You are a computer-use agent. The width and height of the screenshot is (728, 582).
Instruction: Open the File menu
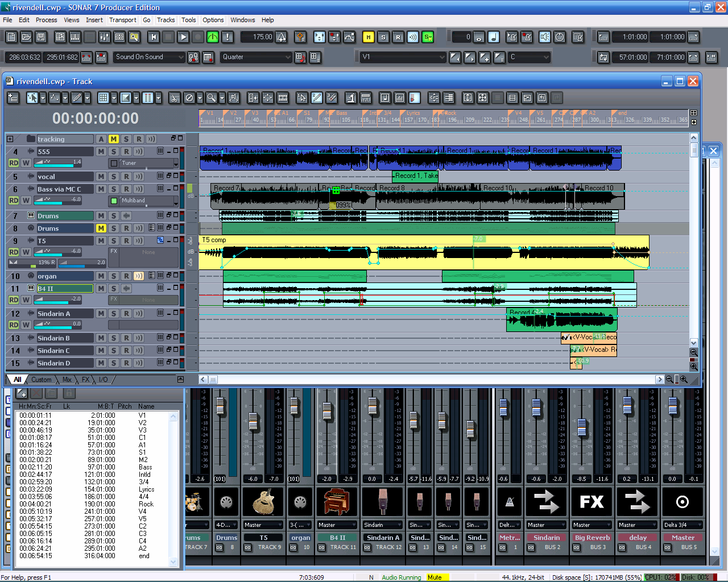7,20
